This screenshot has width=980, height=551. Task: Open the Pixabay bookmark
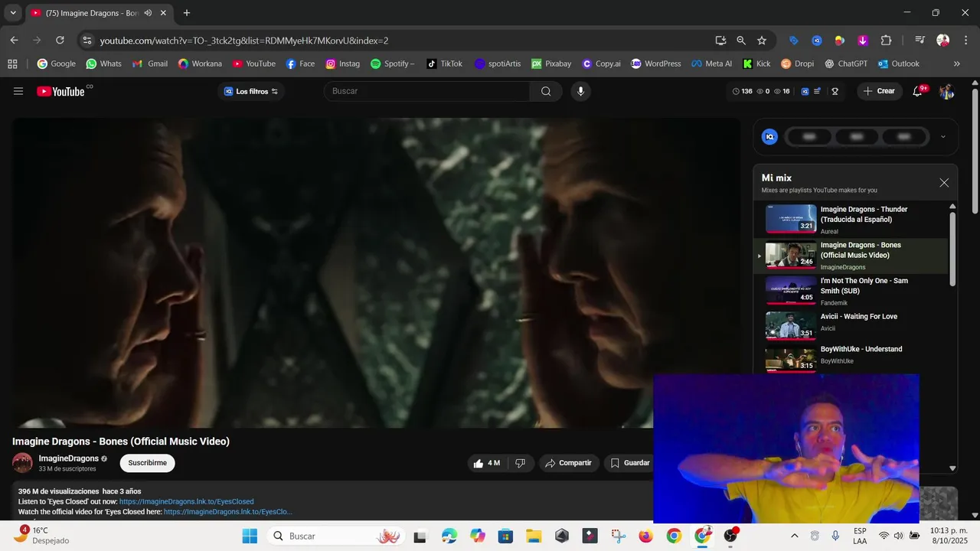551,64
